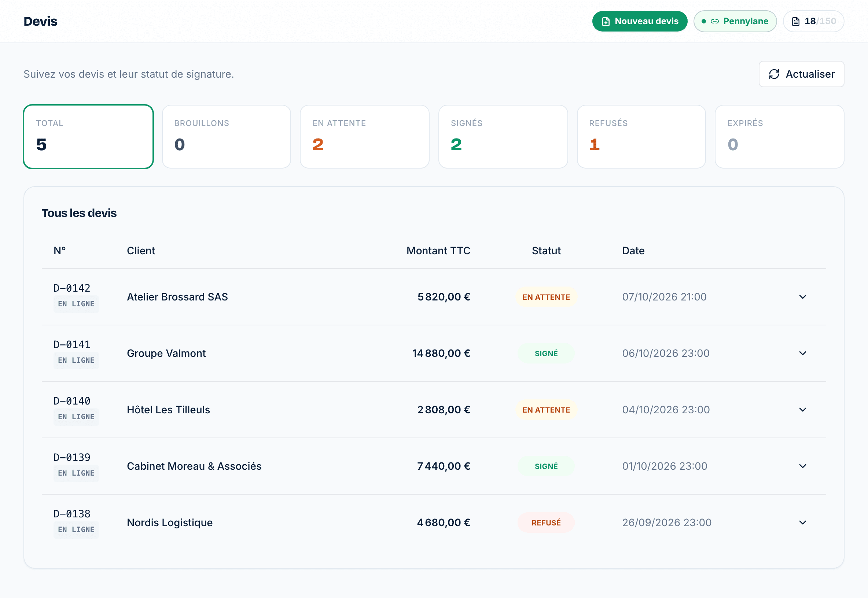
Task: Filter by the Brouillons card
Action: 227,137
